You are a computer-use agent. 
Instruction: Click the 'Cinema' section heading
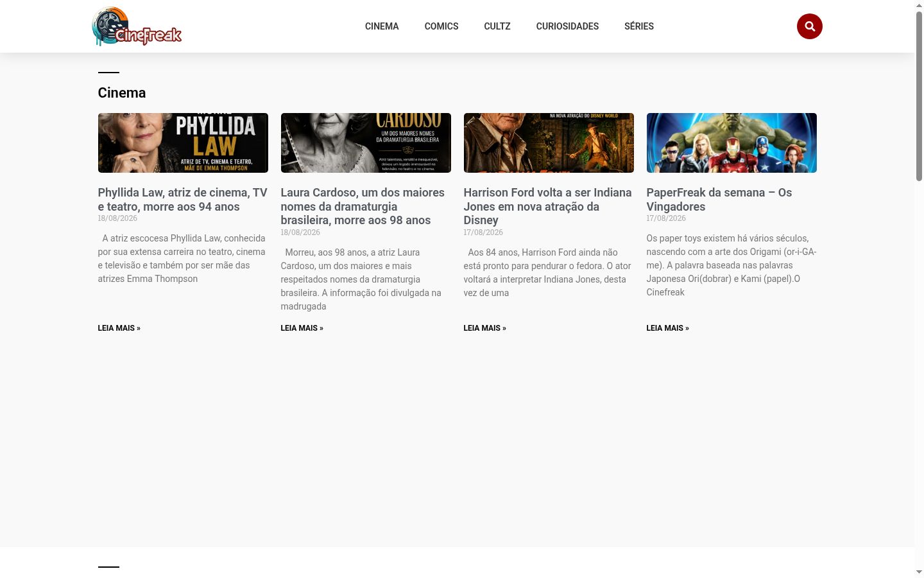click(122, 93)
